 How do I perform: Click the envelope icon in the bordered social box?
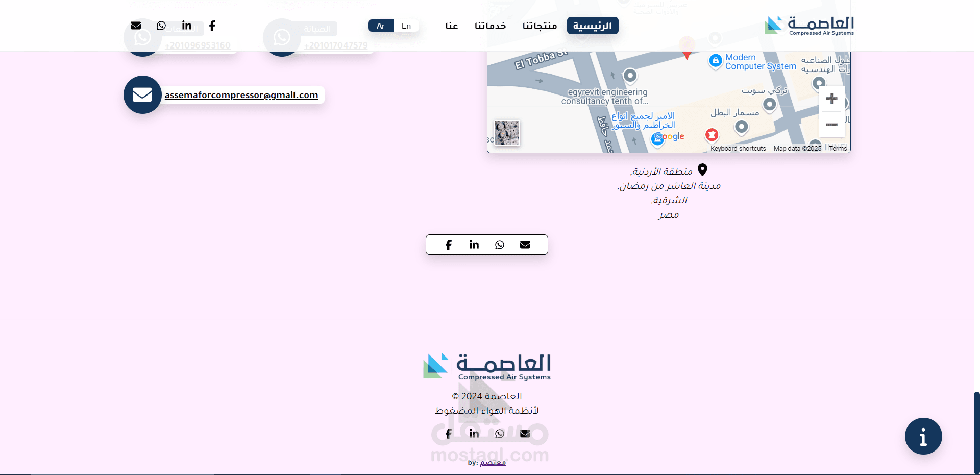pyautogui.click(x=525, y=245)
